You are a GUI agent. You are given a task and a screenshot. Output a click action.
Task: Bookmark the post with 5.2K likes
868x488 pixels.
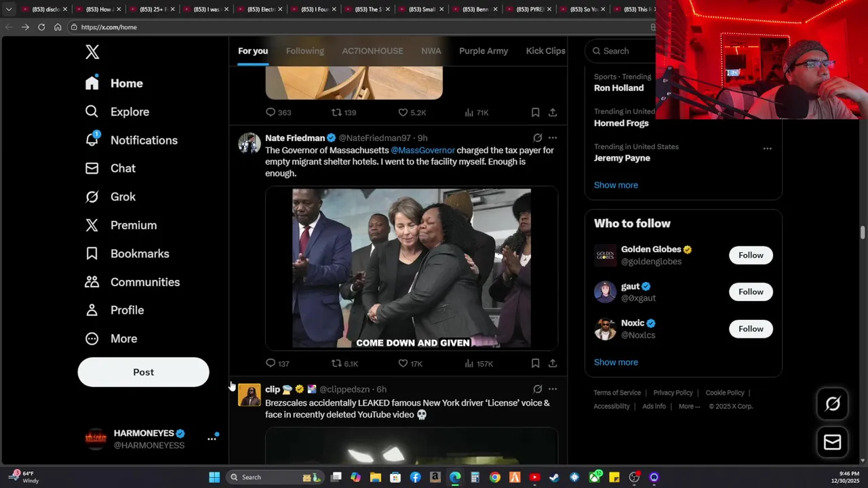(535, 113)
